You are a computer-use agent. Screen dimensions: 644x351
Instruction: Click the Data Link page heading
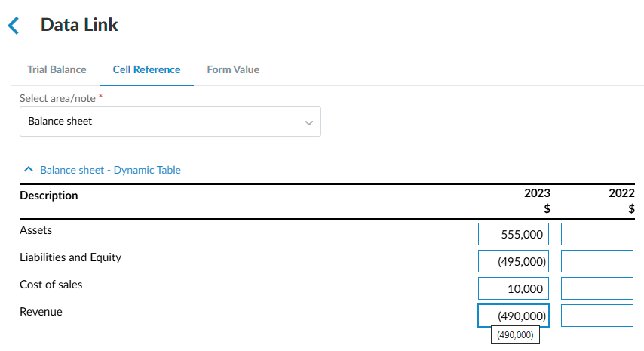tap(79, 25)
